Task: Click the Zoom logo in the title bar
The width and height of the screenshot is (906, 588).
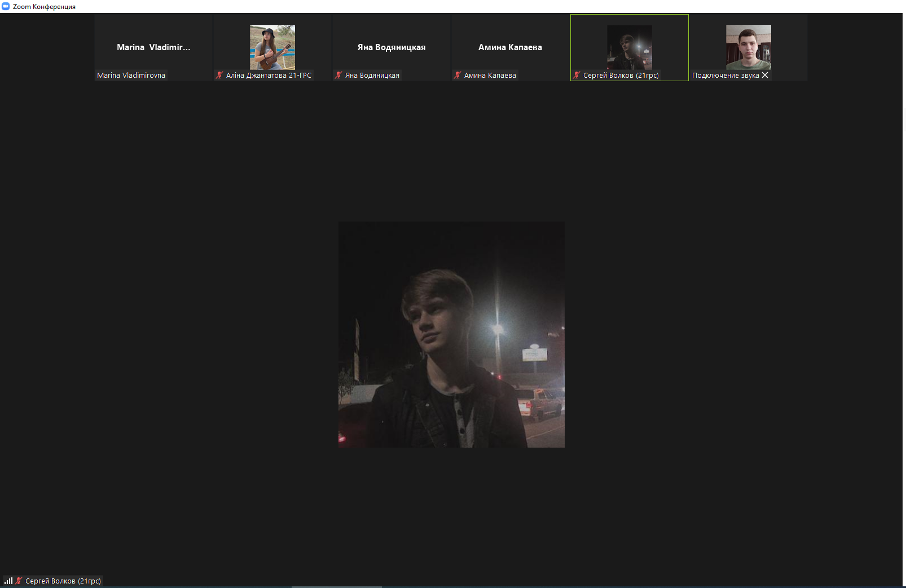Action: click(x=6, y=6)
